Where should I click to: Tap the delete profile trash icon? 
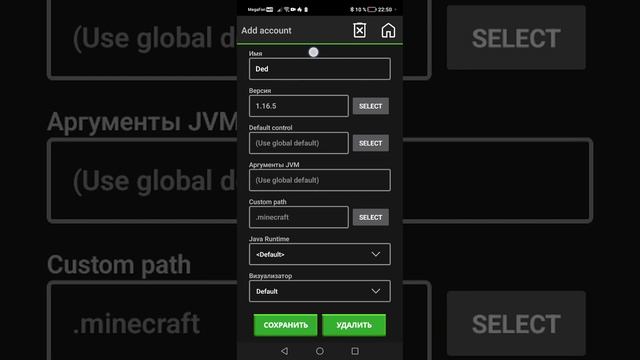point(359,30)
